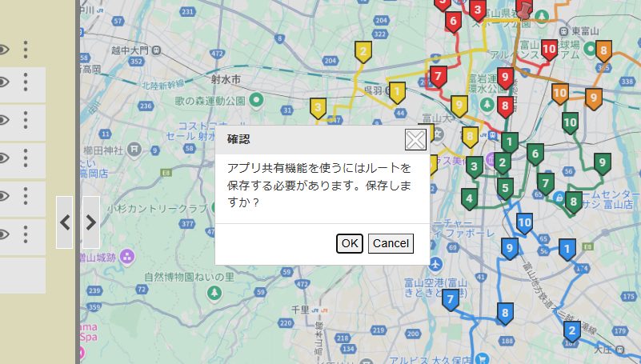Select blue marker number 7

coord(451,300)
